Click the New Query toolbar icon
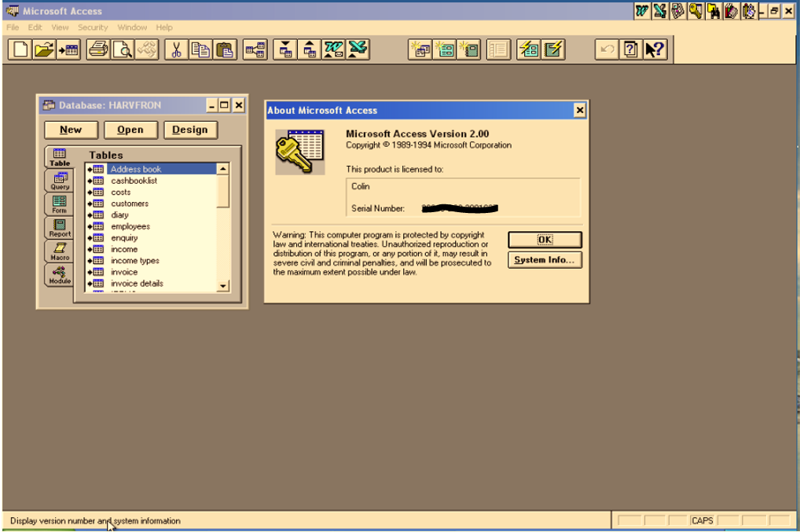The height and width of the screenshot is (532, 800). pyautogui.click(x=420, y=50)
